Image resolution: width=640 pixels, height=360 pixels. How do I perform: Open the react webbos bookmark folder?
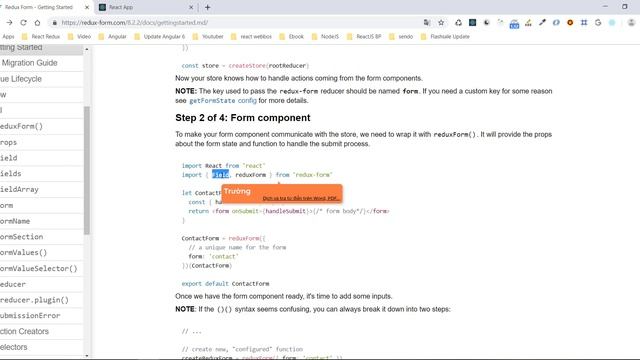pyautogui.click(x=251, y=37)
